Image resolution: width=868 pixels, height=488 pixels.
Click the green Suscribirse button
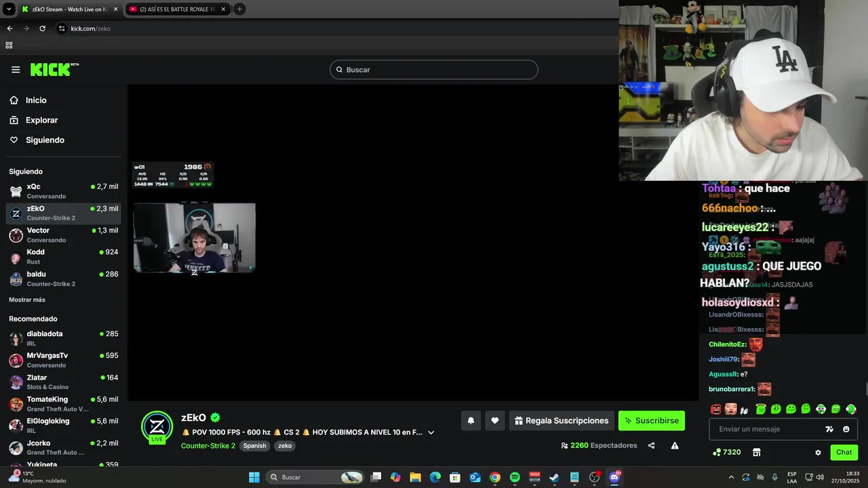pyautogui.click(x=652, y=421)
